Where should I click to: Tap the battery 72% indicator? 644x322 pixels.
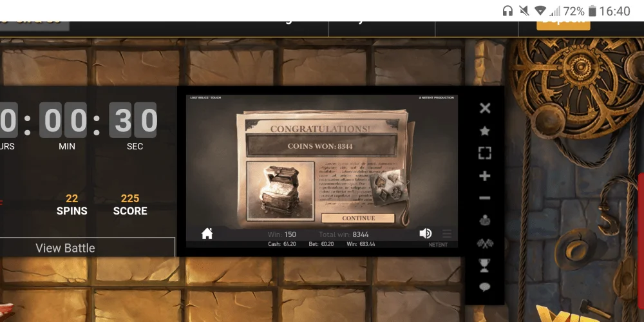(x=580, y=11)
